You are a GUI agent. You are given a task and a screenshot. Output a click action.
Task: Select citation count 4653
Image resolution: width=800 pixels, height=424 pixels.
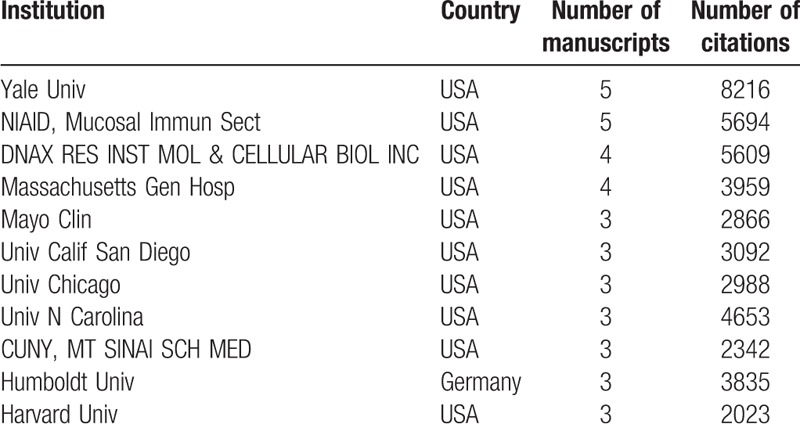click(x=745, y=317)
